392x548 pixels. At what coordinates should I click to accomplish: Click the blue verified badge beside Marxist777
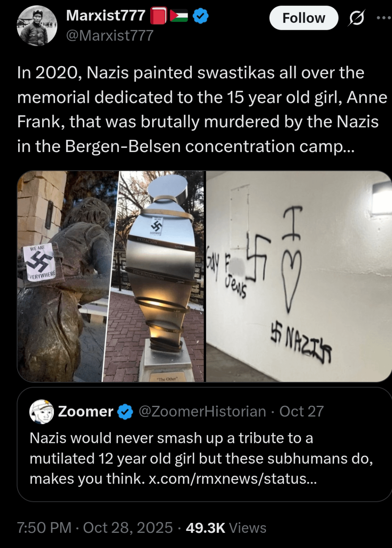coord(200,16)
